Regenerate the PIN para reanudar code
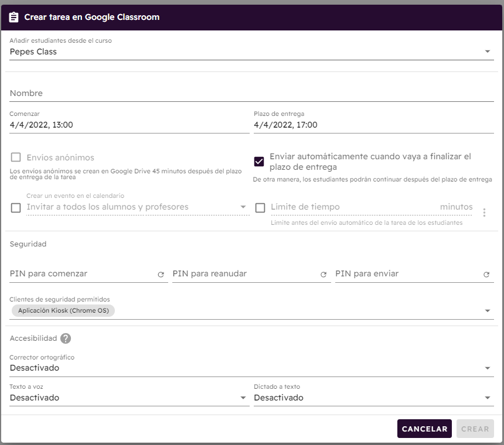Image resolution: width=504 pixels, height=445 pixels. point(323,274)
